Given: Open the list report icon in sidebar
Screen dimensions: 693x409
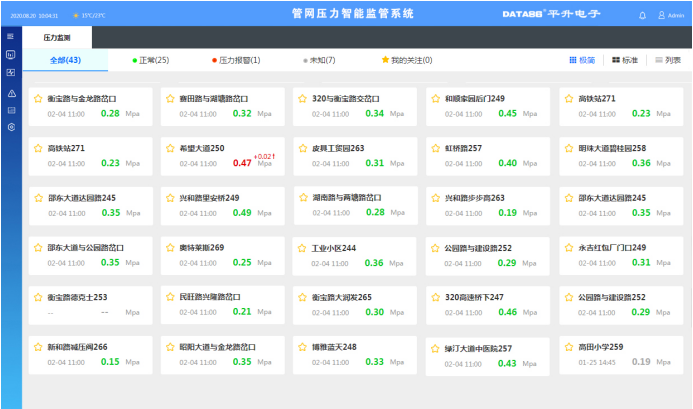Looking at the screenshot, I should tap(10, 110).
